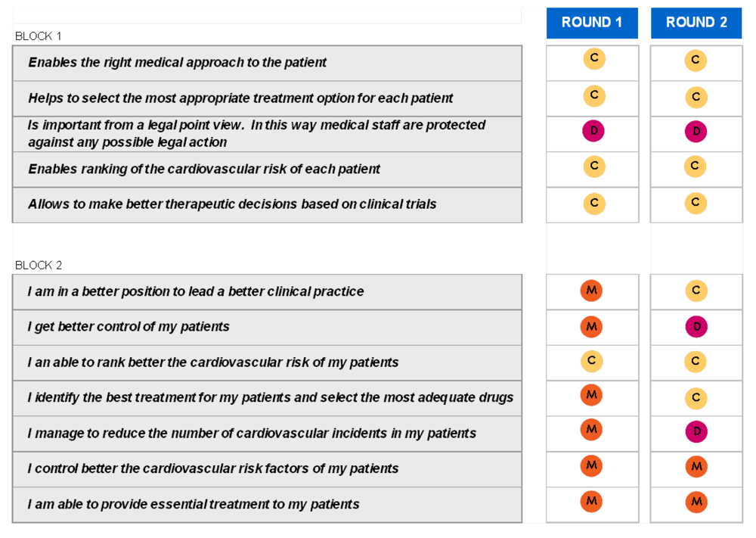Click Round 1 M badge for risk factors row

pyautogui.click(x=592, y=465)
